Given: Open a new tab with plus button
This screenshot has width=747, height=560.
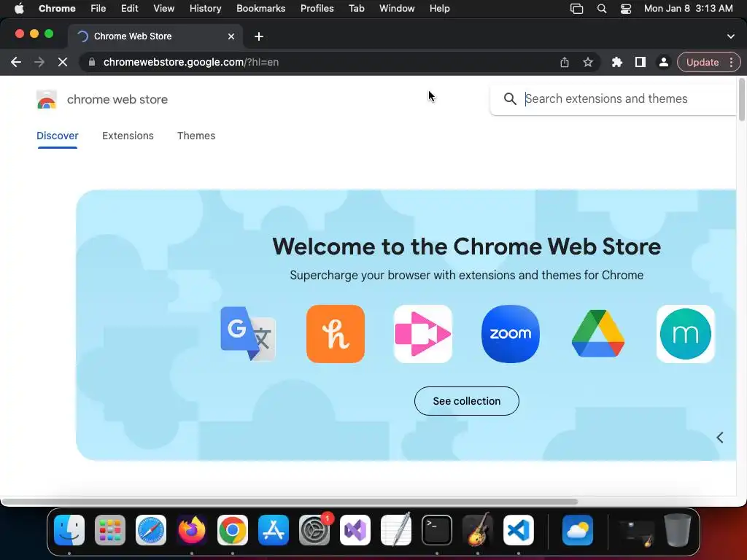Looking at the screenshot, I should tap(259, 36).
